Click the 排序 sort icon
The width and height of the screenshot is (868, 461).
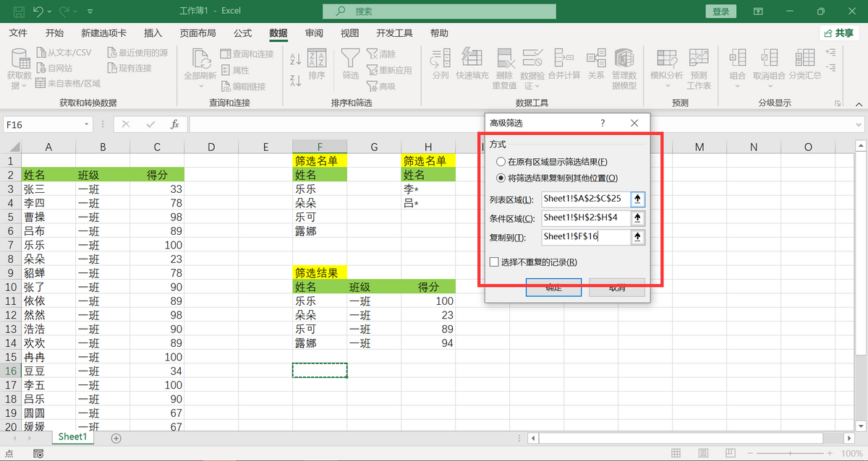(317, 64)
